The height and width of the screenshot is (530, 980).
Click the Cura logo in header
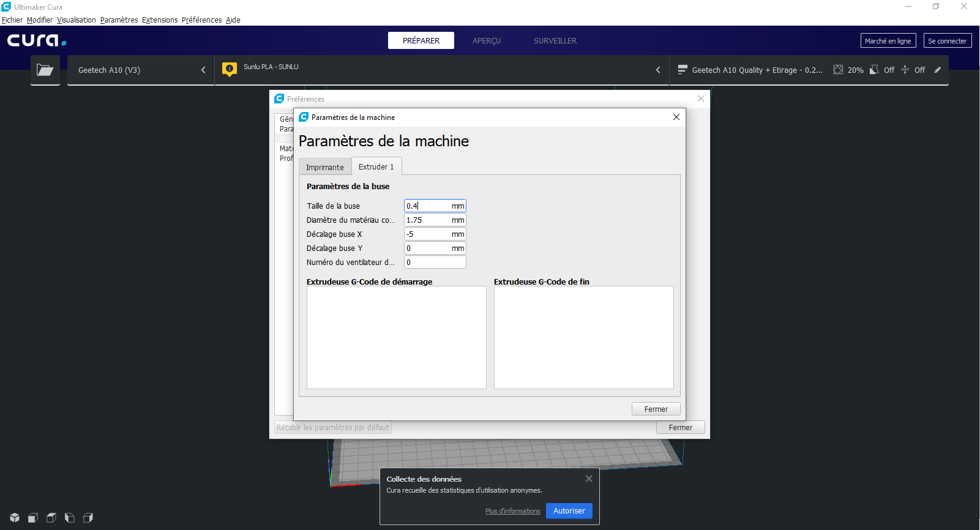[x=37, y=40]
